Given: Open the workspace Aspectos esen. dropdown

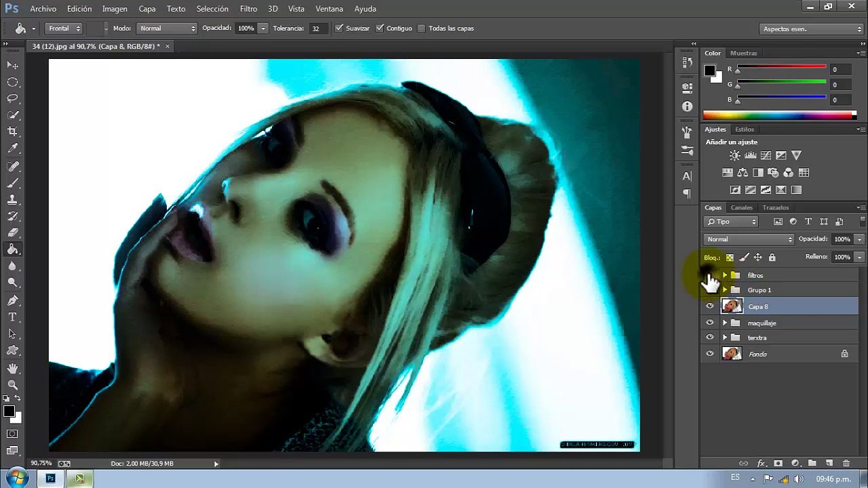Looking at the screenshot, I should click(811, 29).
